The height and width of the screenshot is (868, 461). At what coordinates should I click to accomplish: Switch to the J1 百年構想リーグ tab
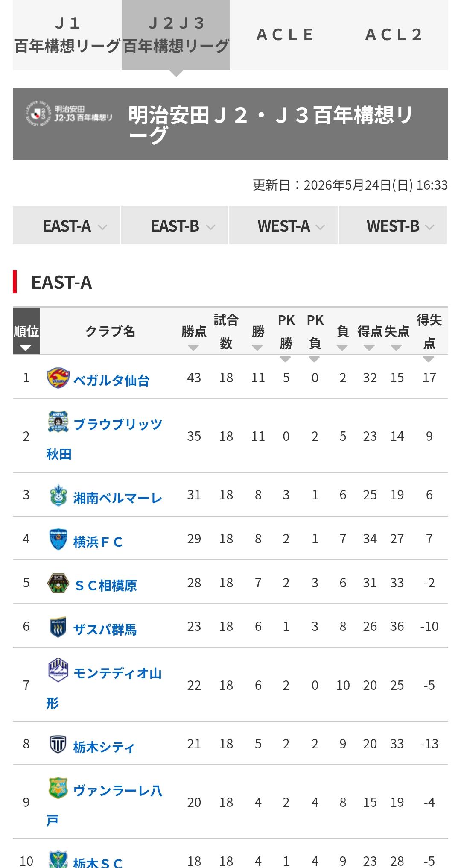point(67,35)
